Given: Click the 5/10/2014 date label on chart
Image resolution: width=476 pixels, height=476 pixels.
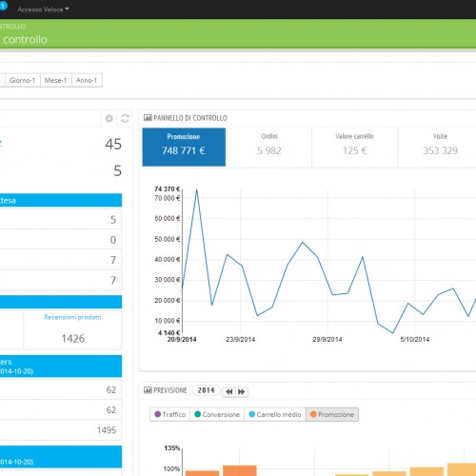Looking at the screenshot, I should pos(415,340).
